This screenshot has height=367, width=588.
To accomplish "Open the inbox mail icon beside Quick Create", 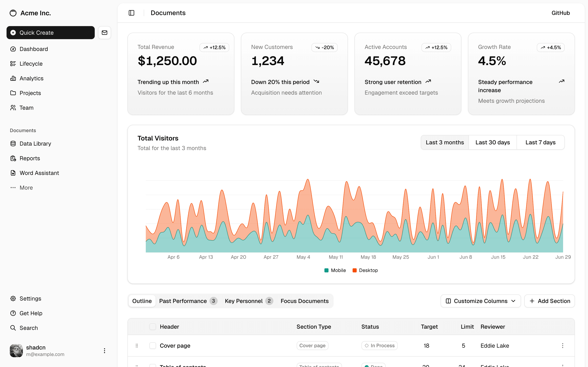I will pos(105,32).
